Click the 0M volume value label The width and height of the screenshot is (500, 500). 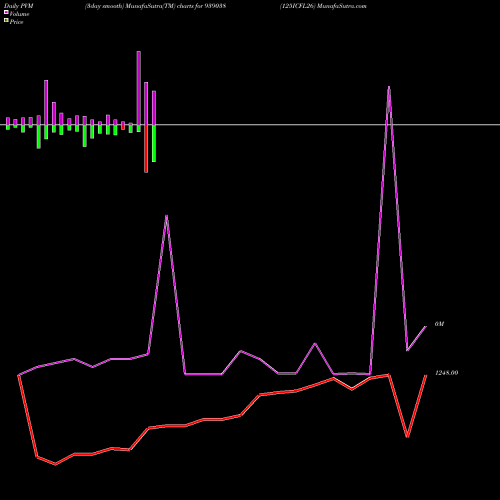click(439, 324)
